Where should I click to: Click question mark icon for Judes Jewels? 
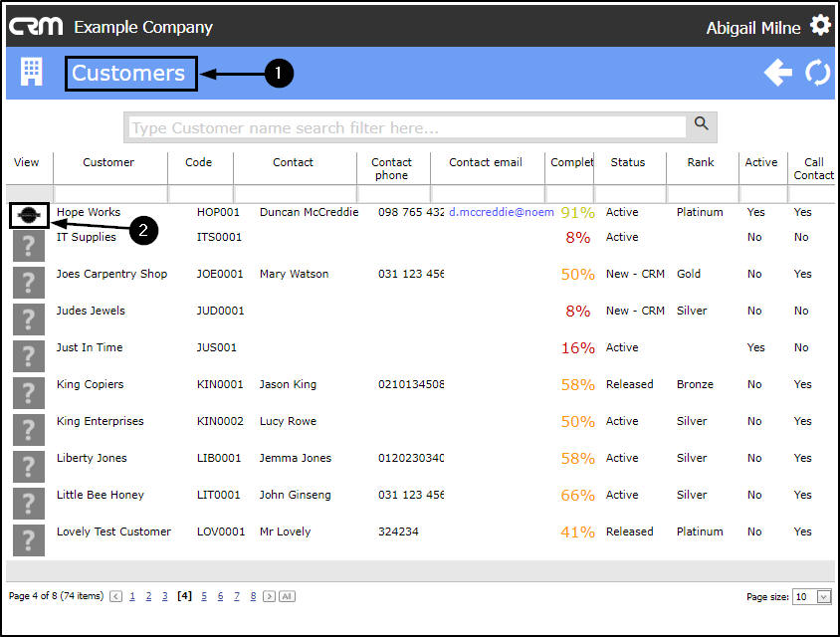[x=29, y=318]
